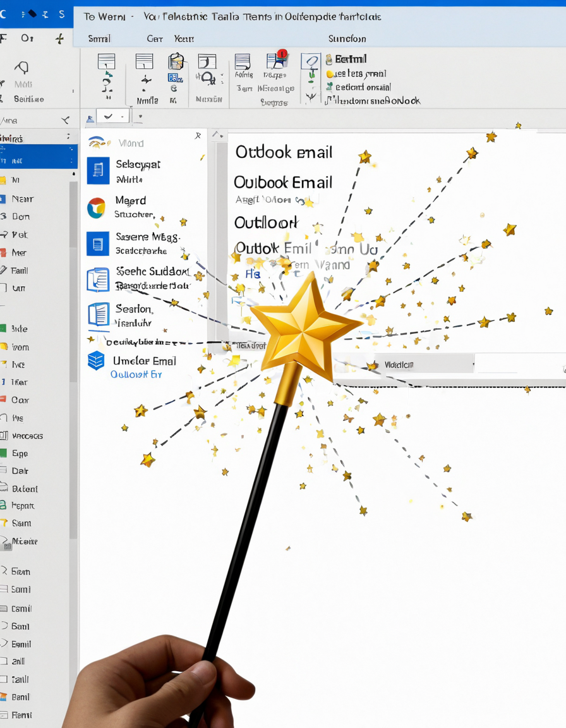This screenshot has width=566, height=728.
Task: Click the blue "Fis" link in reading pane
Action: tap(253, 274)
